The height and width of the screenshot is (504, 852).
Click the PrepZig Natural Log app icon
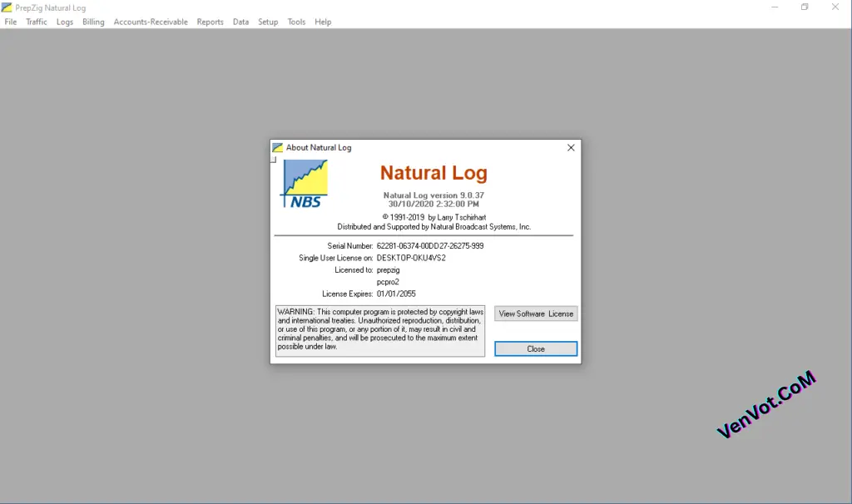[x=7, y=7]
